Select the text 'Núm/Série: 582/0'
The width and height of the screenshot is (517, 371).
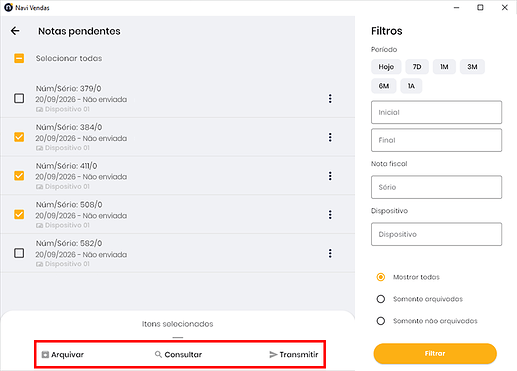[69, 243]
